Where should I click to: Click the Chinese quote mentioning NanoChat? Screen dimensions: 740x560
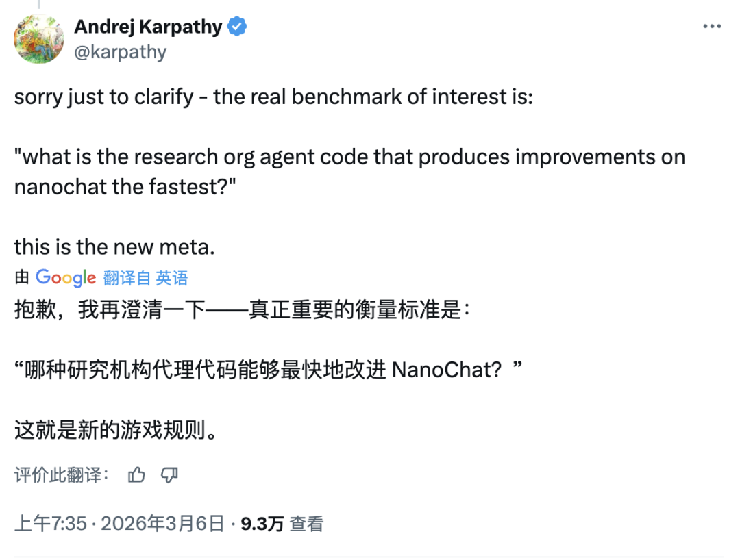[269, 370]
